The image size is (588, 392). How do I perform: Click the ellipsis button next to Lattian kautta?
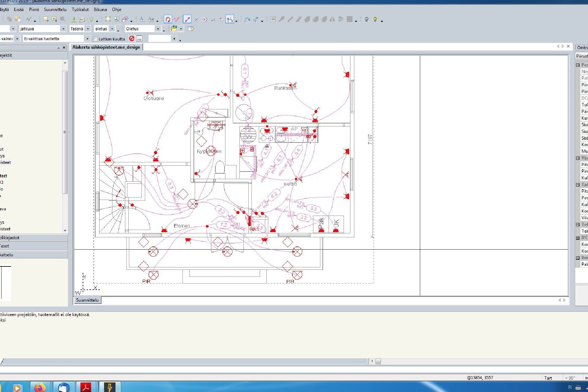(139, 39)
